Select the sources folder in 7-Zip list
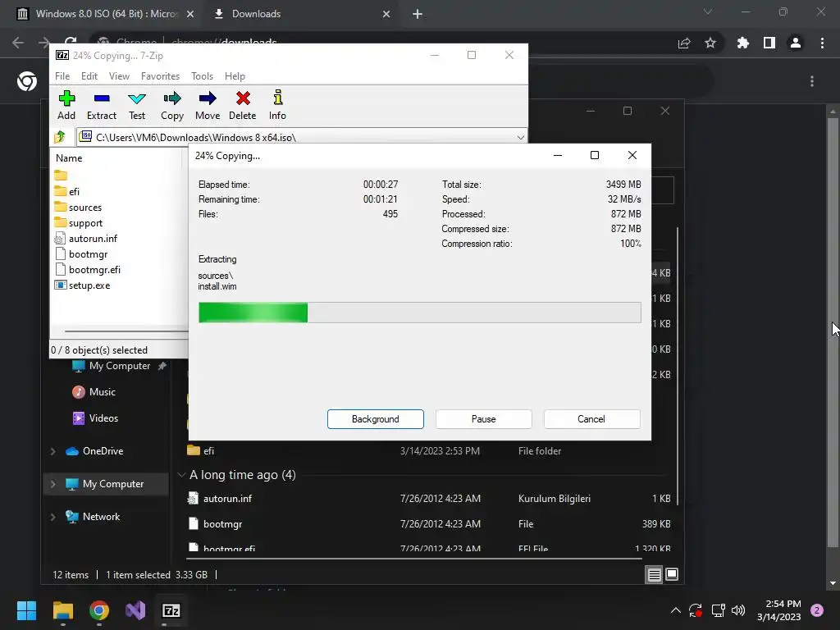 point(78,208)
